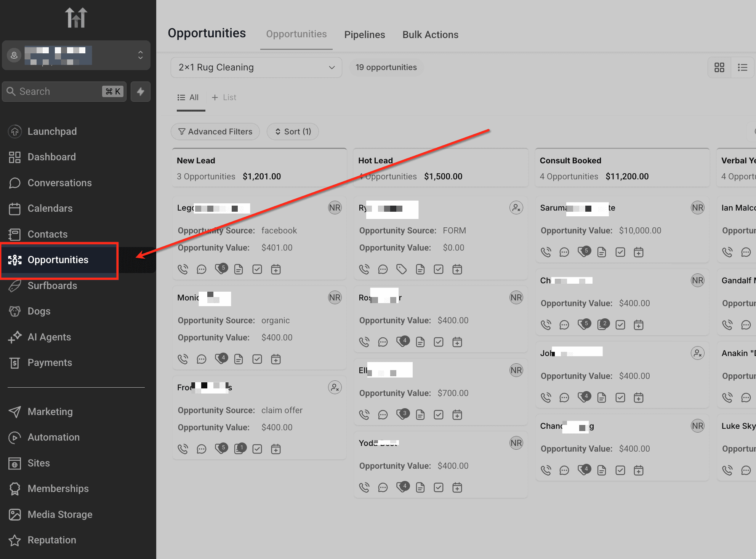Image resolution: width=756 pixels, height=559 pixels.
Task: Click the $1,500.00 Hot Lead total
Action: tap(443, 177)
